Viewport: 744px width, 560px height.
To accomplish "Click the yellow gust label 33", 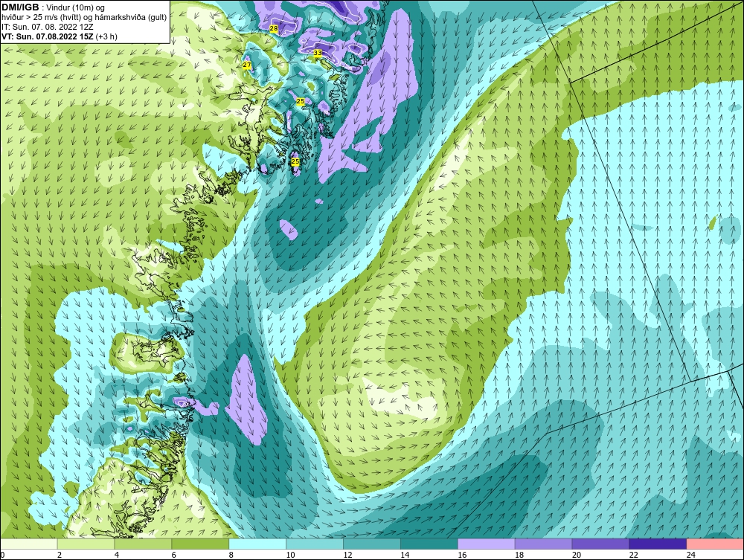I will pos(318,53).
